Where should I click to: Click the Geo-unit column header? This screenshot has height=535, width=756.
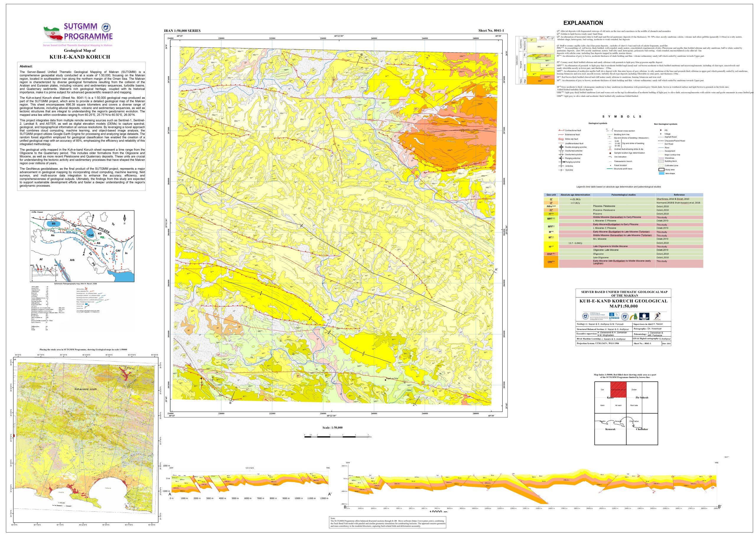551,195
